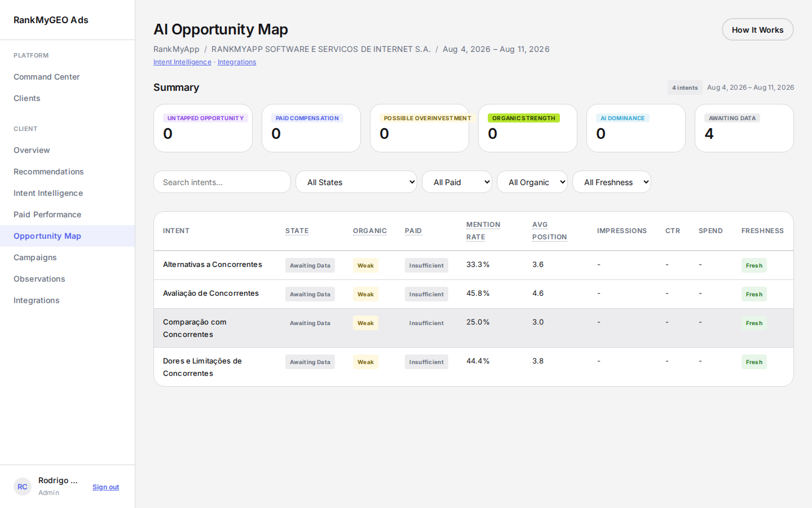
Task: Open the Avaliação de Concorrentes intent row
Action: pos(474,294)
